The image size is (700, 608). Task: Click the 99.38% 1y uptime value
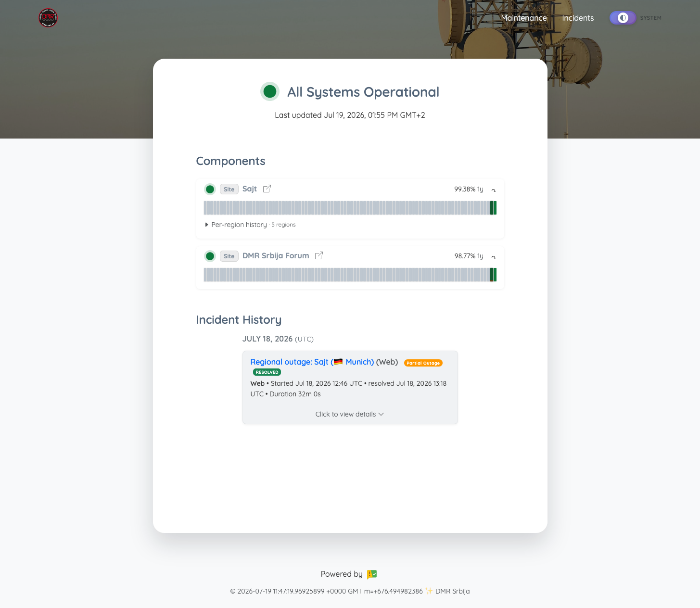469,189
